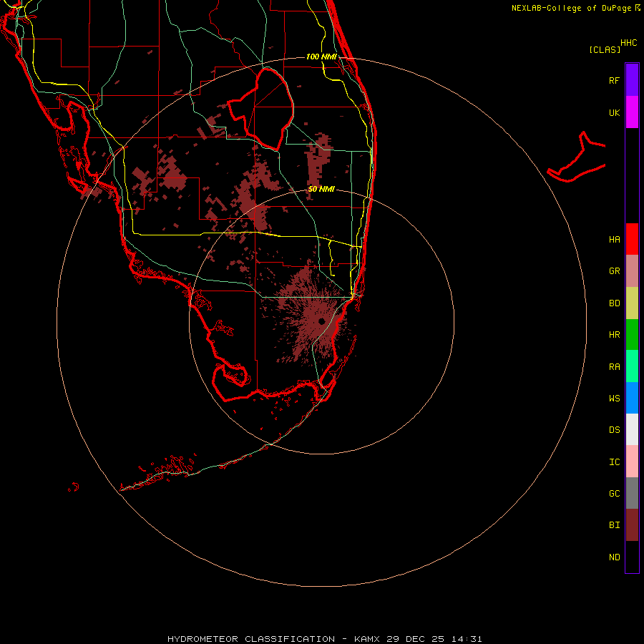Image resolution: width=644 pixels, height=644 pixels.
Task: Click the UK magenta legend swatch
Action: 632,112
